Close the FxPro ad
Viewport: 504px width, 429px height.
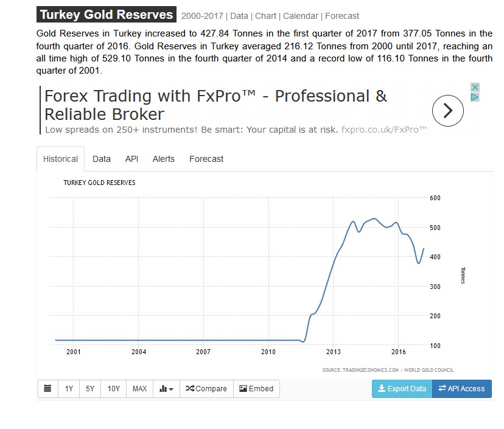point(475,88)
